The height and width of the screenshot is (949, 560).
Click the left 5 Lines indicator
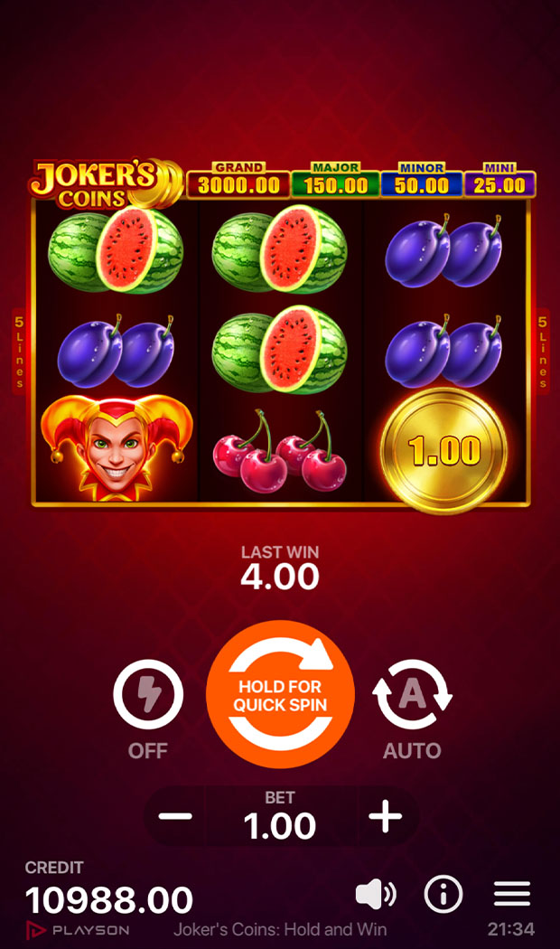click(19, 352)
